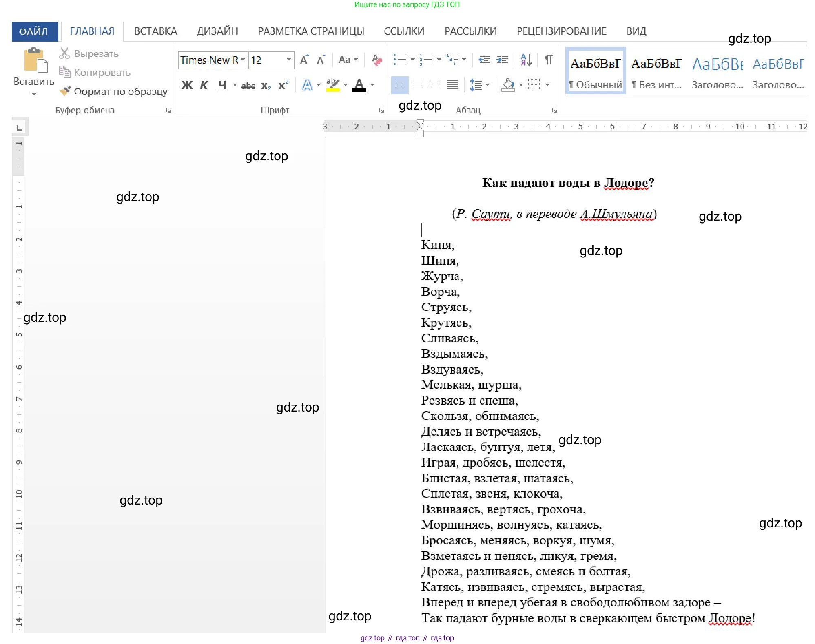Viewport: 815px width, 644px height.
Task: Open the Абзац dialog launcher
Action: point(554,110)
